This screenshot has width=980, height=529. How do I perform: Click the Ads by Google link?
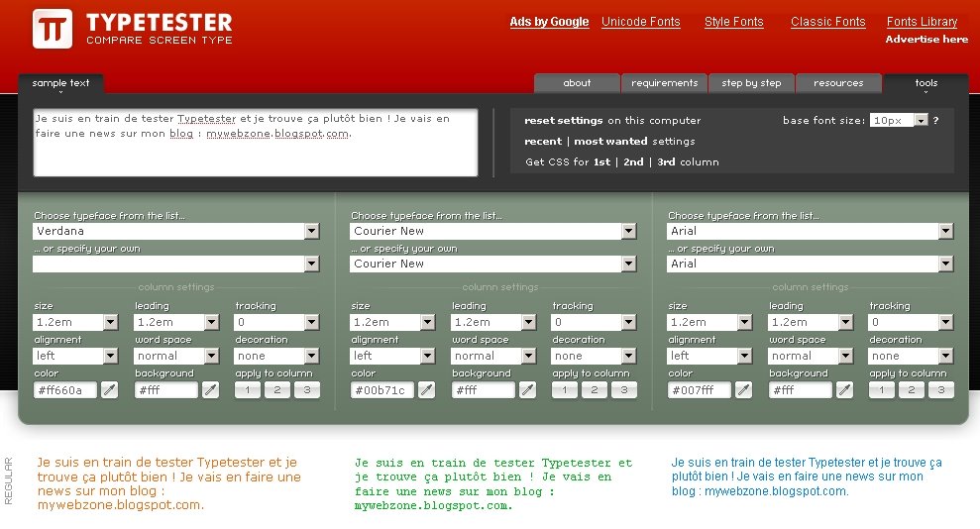click(x=549, y=22)
